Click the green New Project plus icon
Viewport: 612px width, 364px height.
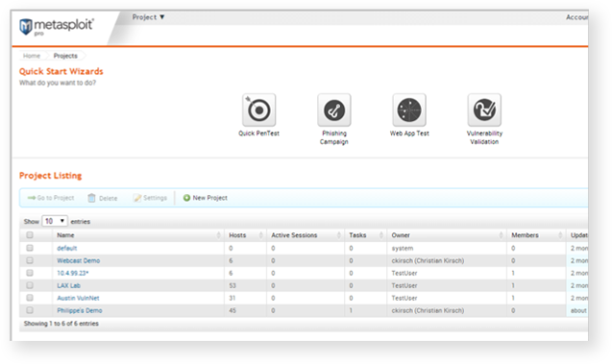tap(186, 198)
